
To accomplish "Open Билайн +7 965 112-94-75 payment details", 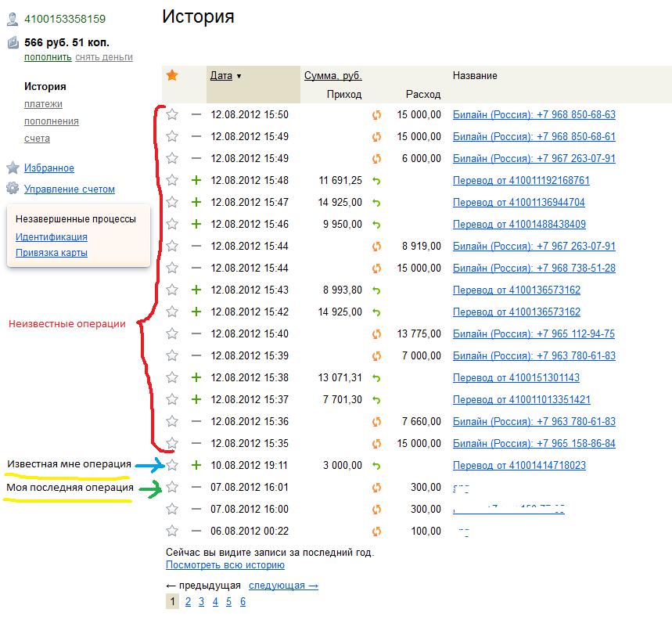I will pos(534,333).
